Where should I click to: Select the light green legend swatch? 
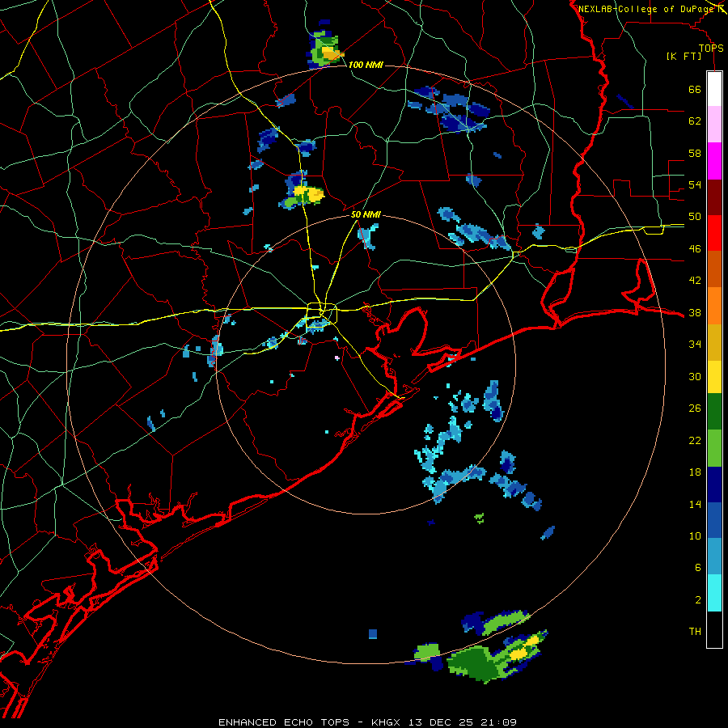[714, 448]
